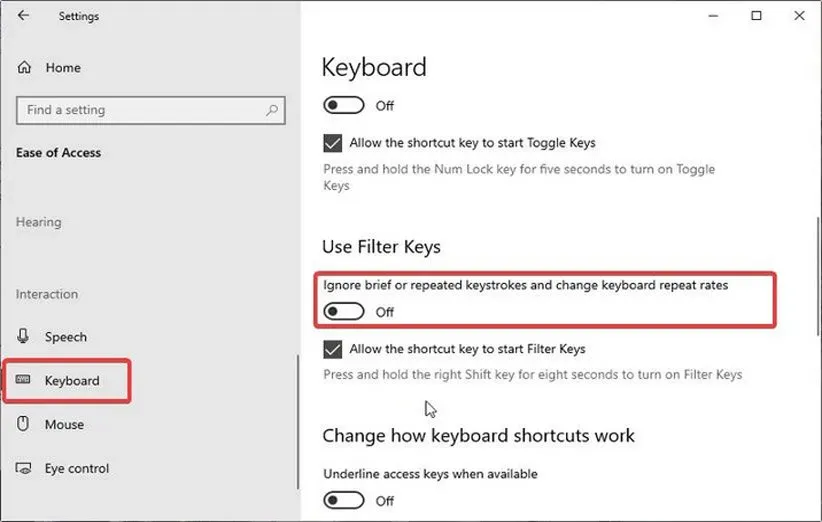This screenshot has height=522, width=822.
Task: Enable Underline access keys toggle
Action: pos(344,500)
